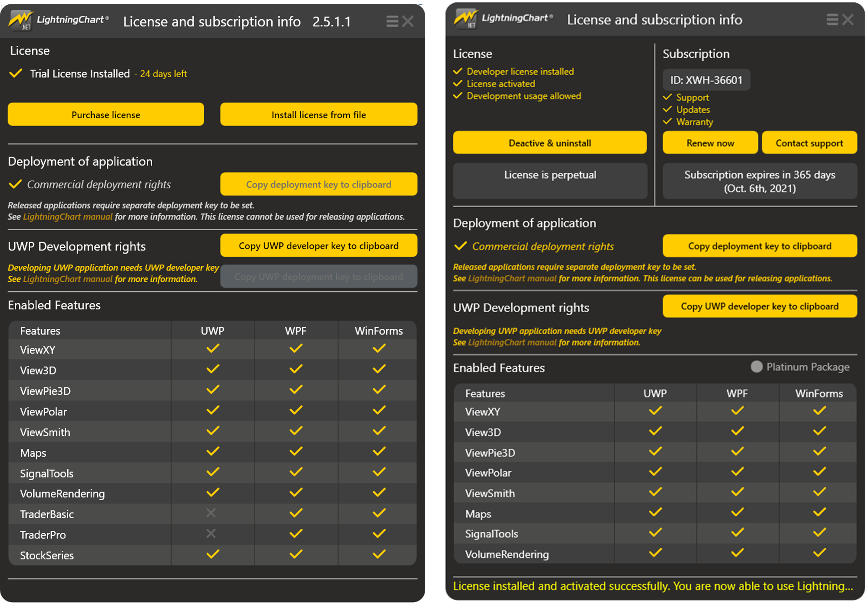This screenshot has height=603, width=868.
Task: Click StockSeries row label in trial window
Action: click(x=47, y=555)
